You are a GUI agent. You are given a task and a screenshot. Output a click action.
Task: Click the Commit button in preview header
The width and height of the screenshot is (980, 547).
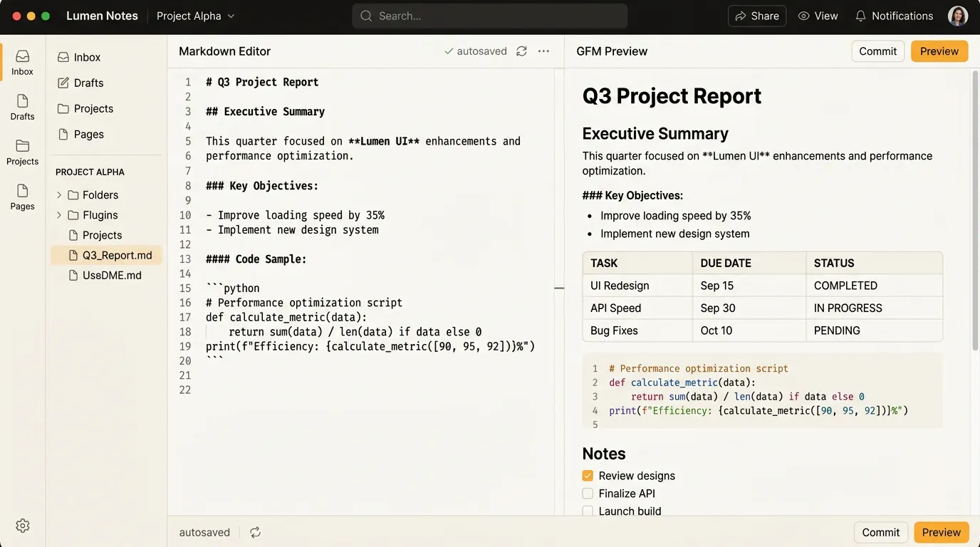point(877,51)
